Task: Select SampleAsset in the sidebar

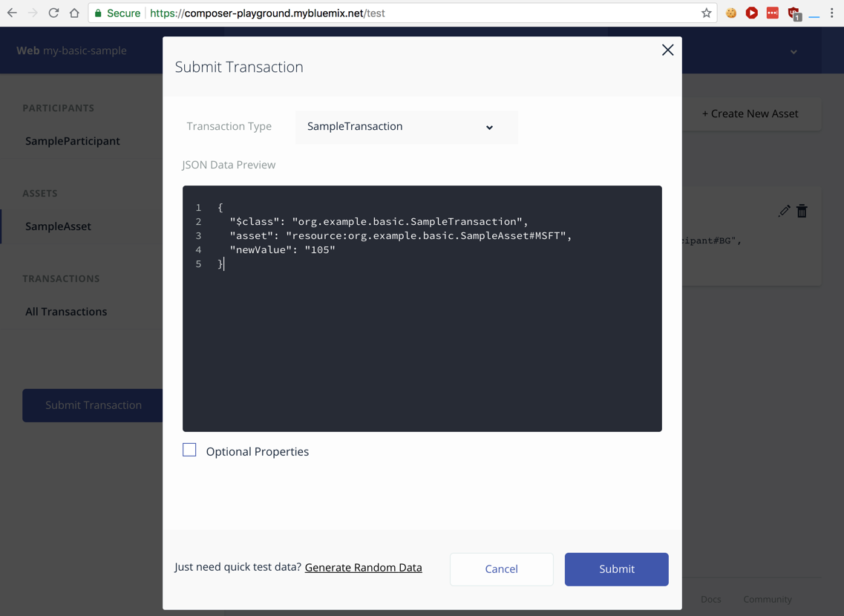Action: 58,226
